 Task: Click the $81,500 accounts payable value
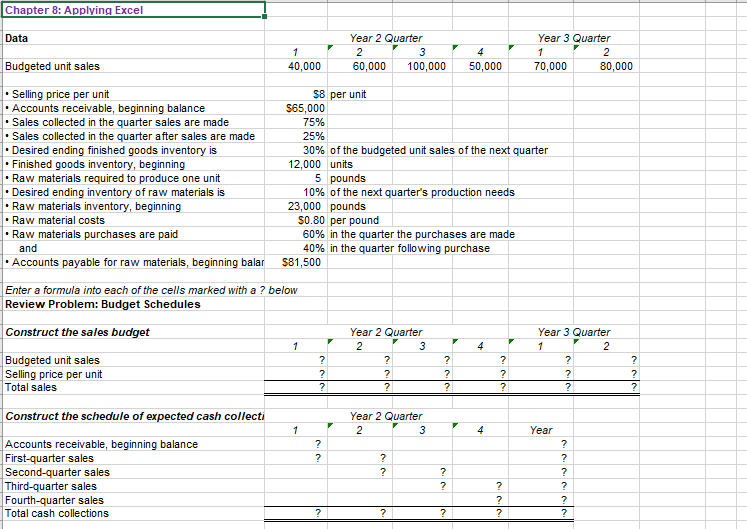[x=296, y=262]
